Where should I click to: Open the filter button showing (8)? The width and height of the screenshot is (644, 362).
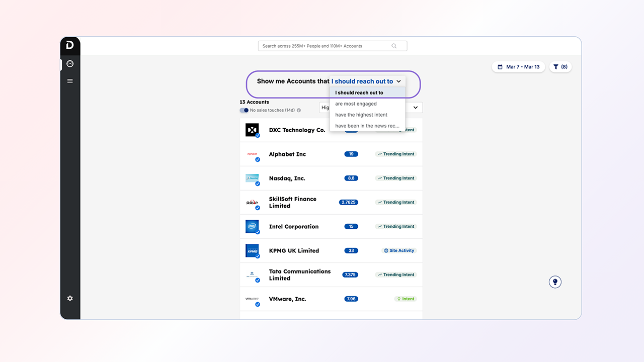[x=560, y=67]
